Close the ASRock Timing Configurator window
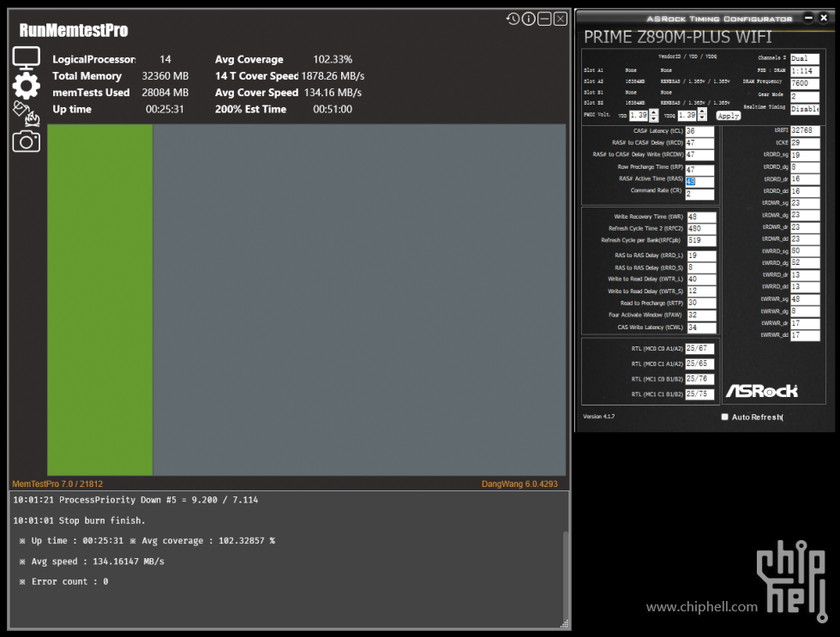Screen dimensions: 840x637 coord(824,18)
